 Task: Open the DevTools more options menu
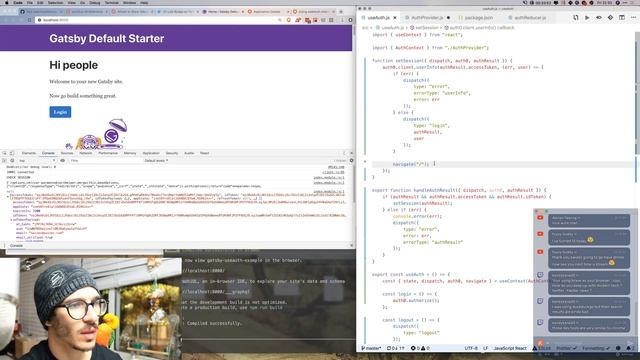coord(344,153)
